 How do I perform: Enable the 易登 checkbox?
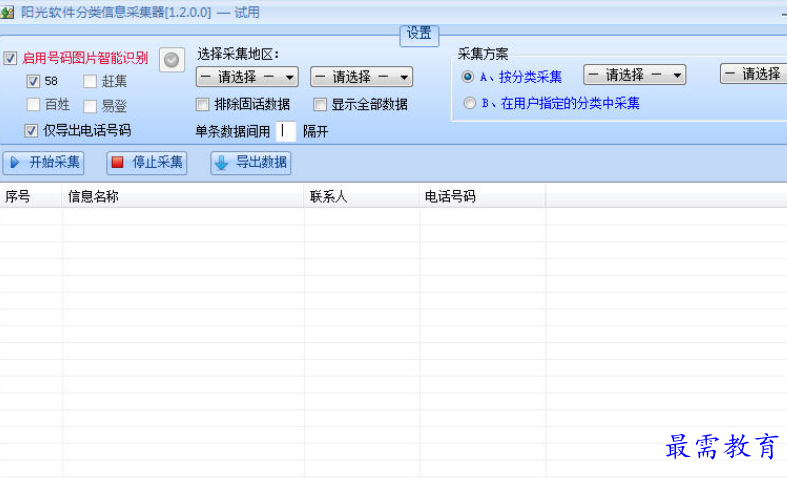pyautogui.click(x=90, y=106)
